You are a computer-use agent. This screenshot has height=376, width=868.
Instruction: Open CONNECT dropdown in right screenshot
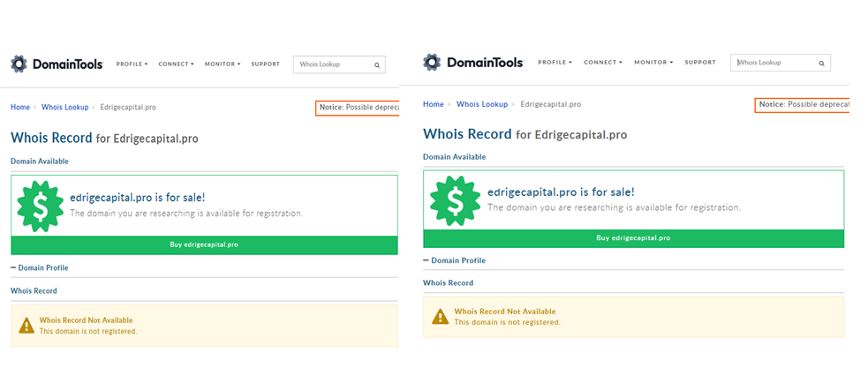tap(603, 63)
